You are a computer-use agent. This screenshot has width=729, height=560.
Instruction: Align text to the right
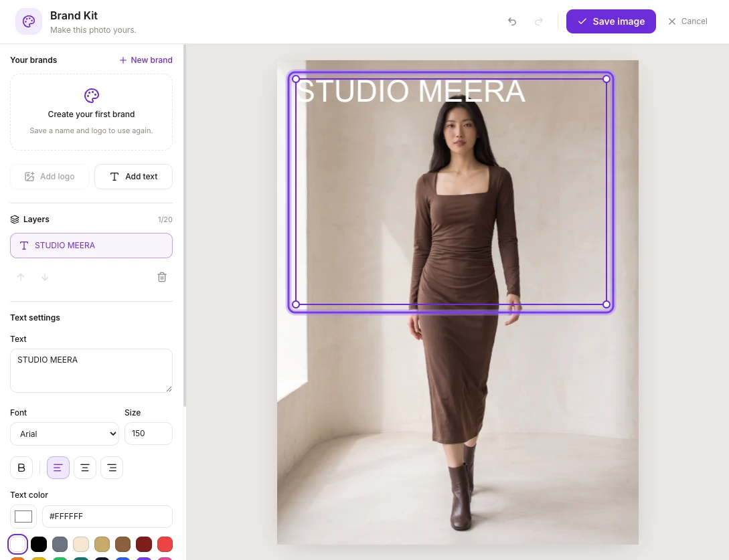pyautogui.click(x=112, y=468)
